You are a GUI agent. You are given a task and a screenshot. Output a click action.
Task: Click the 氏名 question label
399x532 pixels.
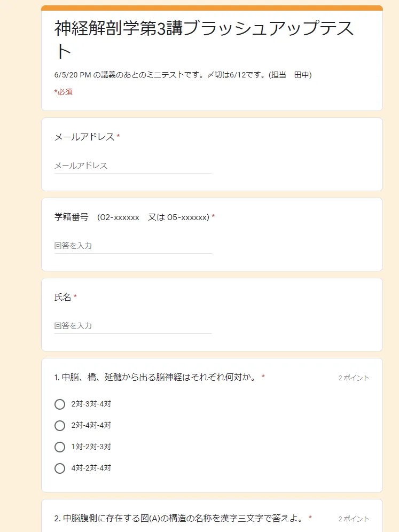[x=63, y=298]
